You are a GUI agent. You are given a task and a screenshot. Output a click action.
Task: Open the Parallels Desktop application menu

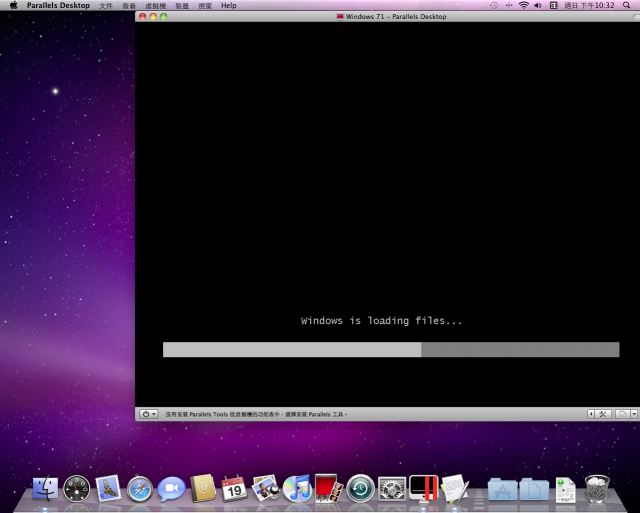[x=58, y=5]
